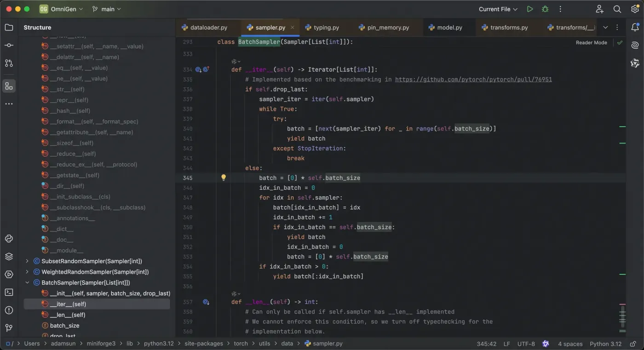
Task: Click line 345 batch assignment code
Action: click(310, 178)
